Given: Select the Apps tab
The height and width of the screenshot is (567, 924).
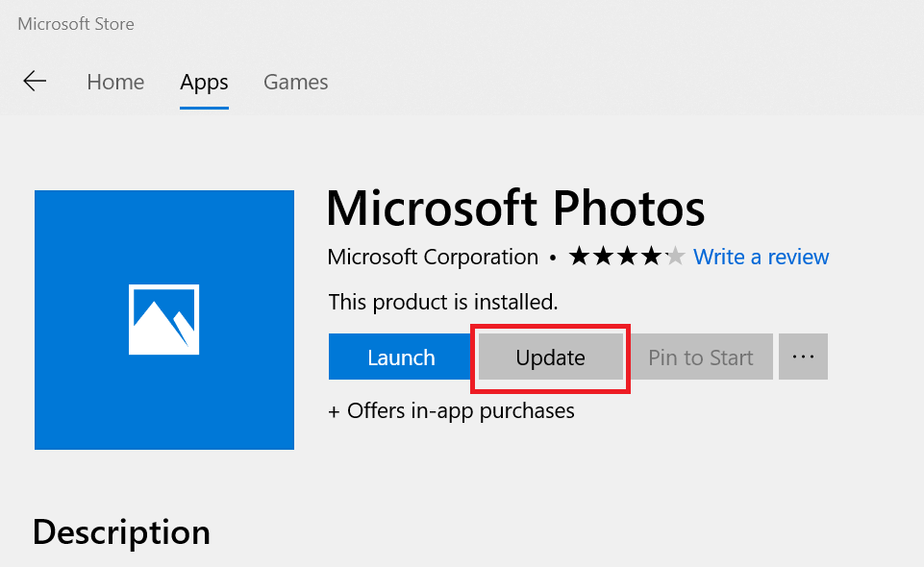Looking at the screenshot, I should click(203, 83).
